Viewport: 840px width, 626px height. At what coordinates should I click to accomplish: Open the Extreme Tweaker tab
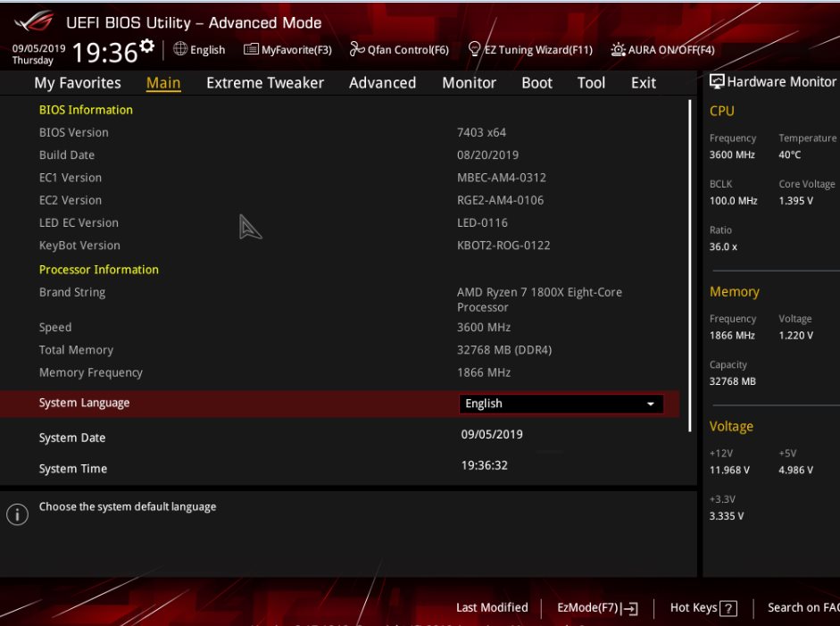coord(265,82)
